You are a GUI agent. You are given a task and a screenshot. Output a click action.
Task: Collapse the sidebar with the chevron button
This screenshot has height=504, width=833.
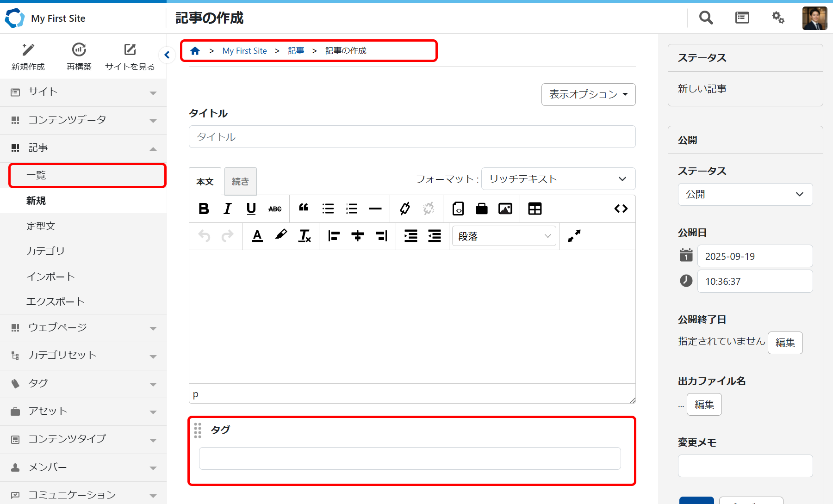167,55
